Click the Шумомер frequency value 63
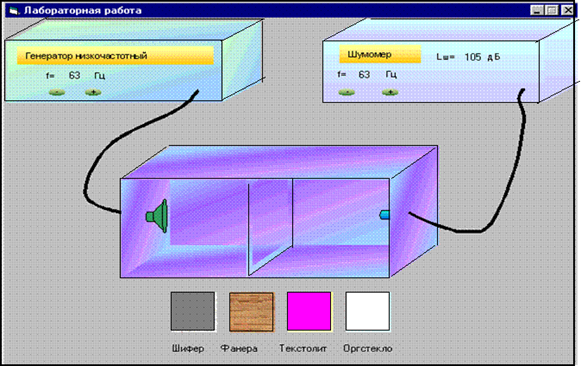 (364, 75)
